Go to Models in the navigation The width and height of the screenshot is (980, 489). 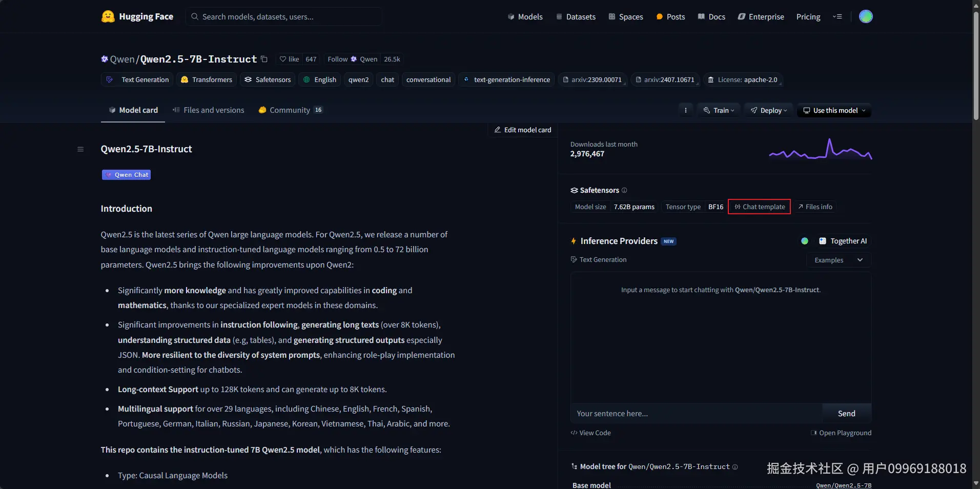tap(525, 16)
